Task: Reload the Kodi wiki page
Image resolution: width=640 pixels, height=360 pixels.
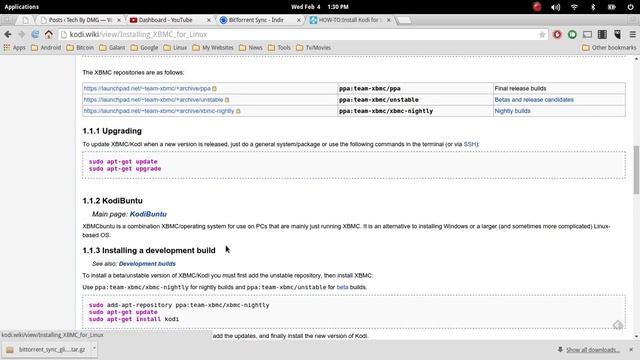Action: tap(35, 35)
